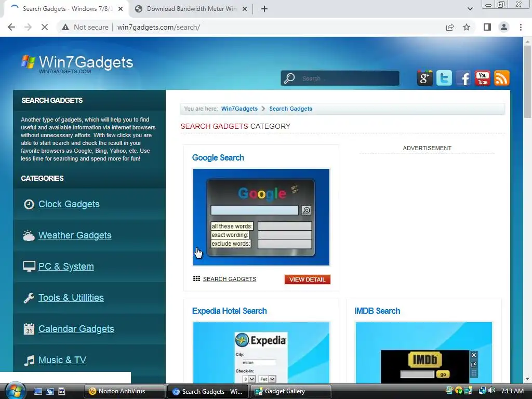Stop loading the page with X button
This screenshot has height=399, width=532.
pyautogui.click(x=45, y=27)
